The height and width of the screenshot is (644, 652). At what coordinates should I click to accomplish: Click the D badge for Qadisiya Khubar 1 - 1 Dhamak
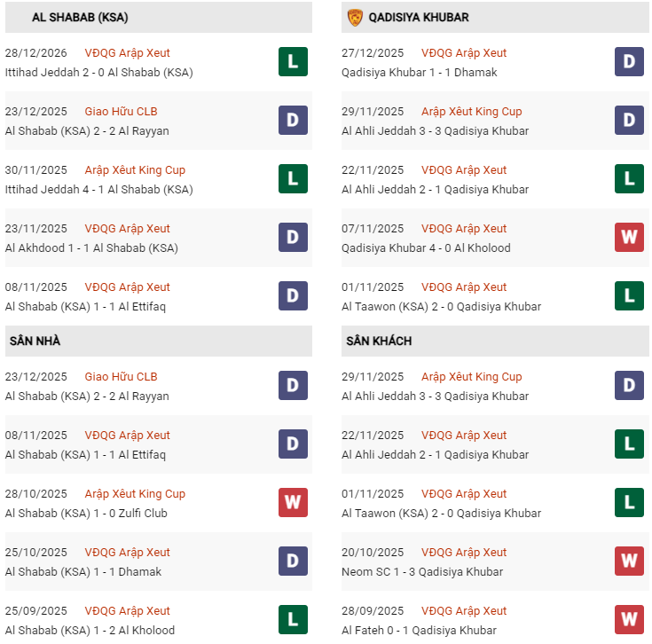[x=629, y=62]
